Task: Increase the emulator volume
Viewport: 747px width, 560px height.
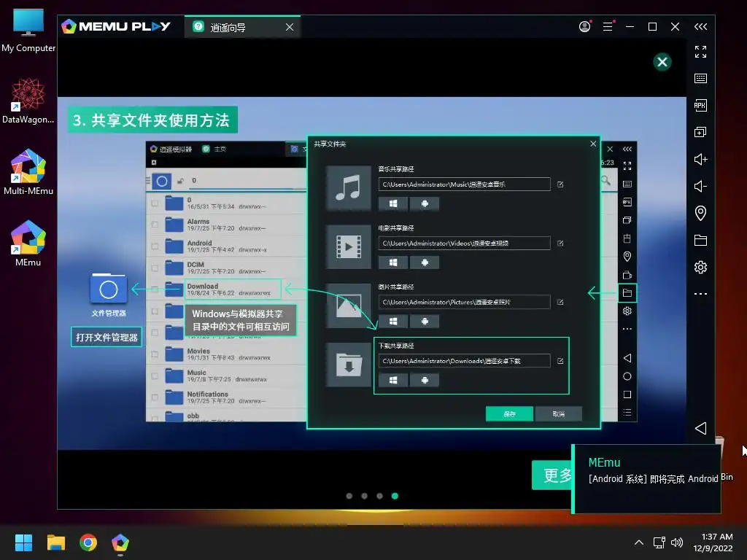Action: click(x=700, y=159)
